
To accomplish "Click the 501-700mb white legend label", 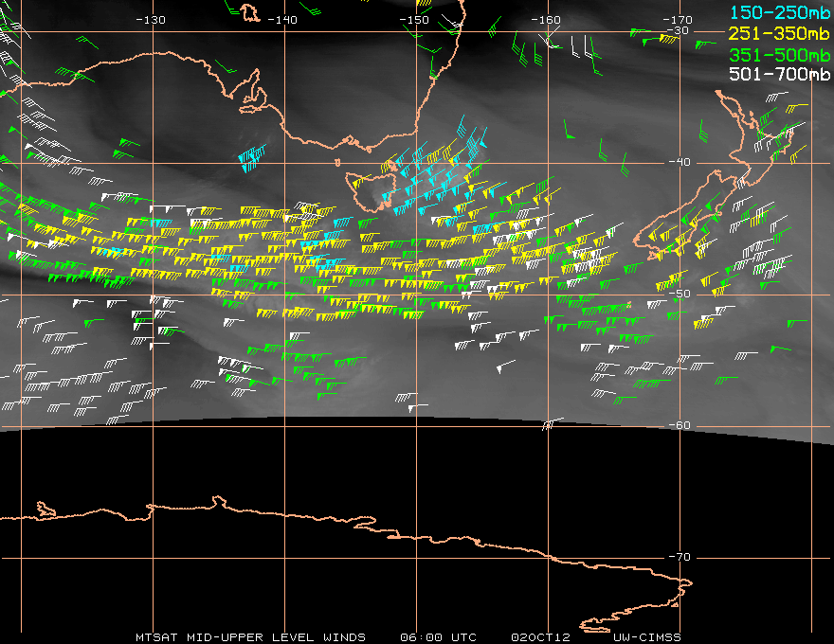I will tap(780, 74).
